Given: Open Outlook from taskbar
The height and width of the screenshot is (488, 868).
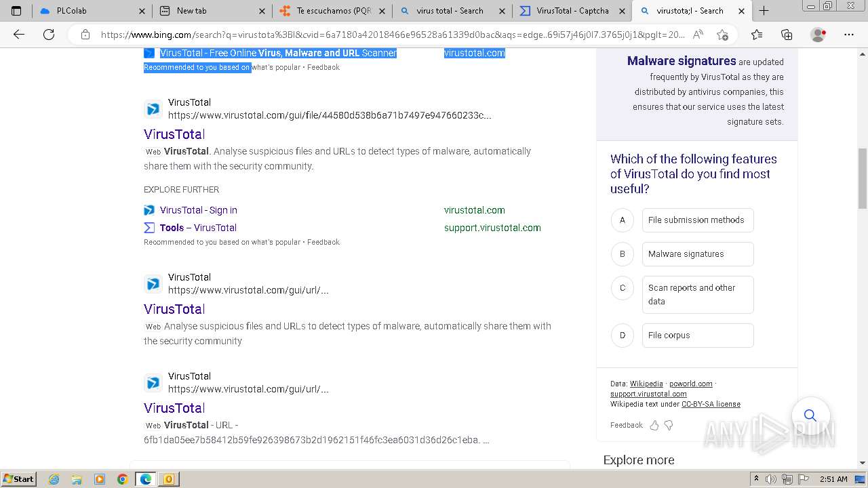Looking at the screenshot, I should coord(169,479).
